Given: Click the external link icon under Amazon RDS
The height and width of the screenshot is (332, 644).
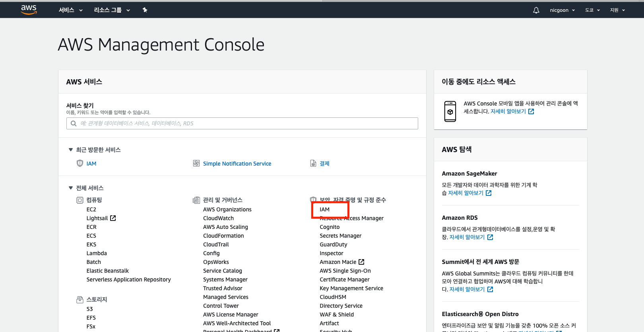Looking at the screenshot, I should coord(490,237).
